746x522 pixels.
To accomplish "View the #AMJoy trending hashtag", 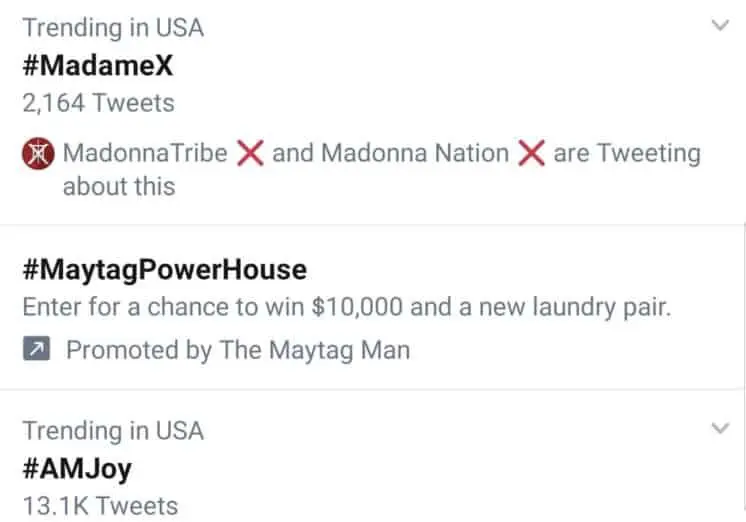I will pos(77,468).
